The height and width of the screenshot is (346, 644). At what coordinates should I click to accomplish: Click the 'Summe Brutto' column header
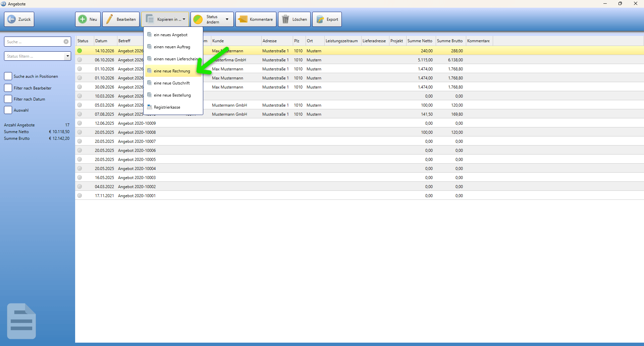pyautogui.click(x=450, y=41)
